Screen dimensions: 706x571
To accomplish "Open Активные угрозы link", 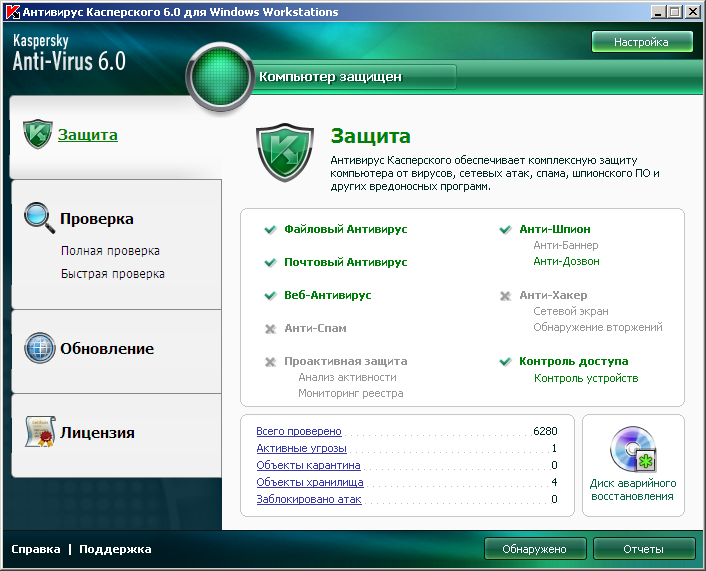I will (x=302, y=448).
